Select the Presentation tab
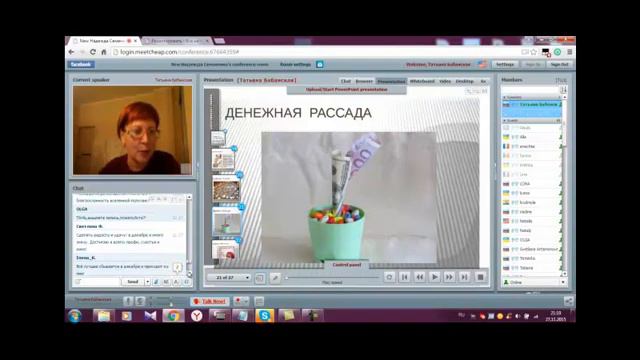 [391, 81]
